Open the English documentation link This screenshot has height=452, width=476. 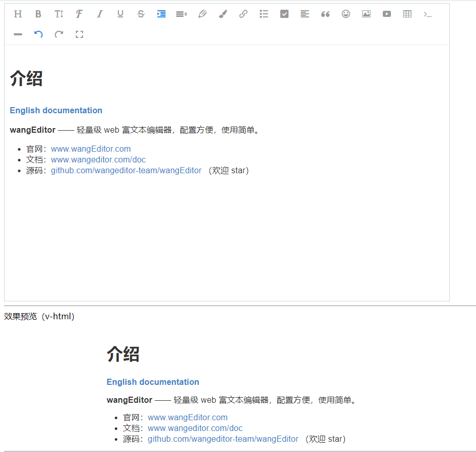[56, 110]
